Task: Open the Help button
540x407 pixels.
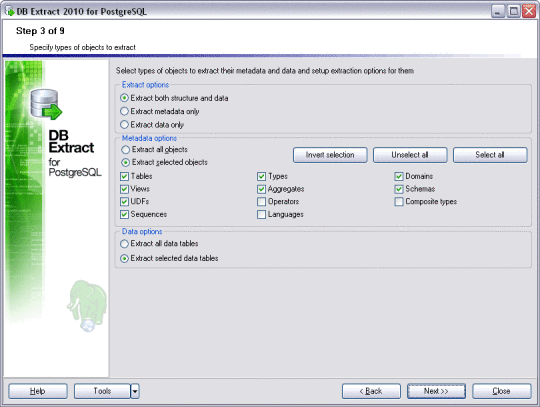Action: point(38,391)
